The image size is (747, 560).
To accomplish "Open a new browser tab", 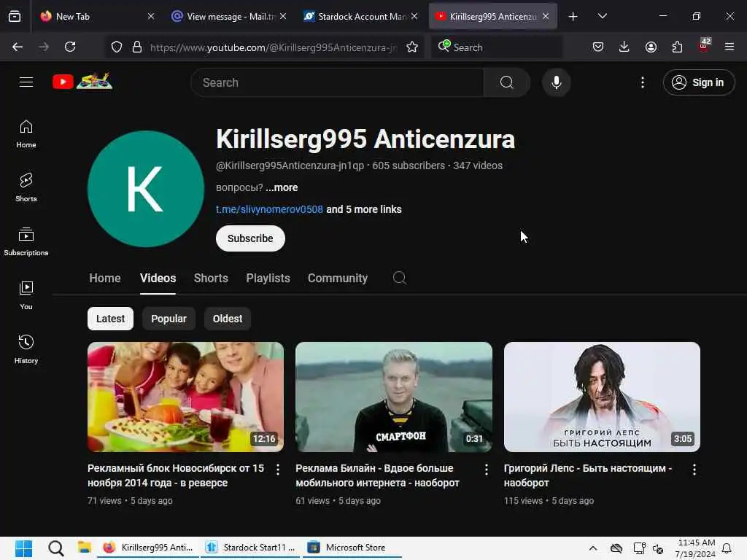I will point(573,17).
